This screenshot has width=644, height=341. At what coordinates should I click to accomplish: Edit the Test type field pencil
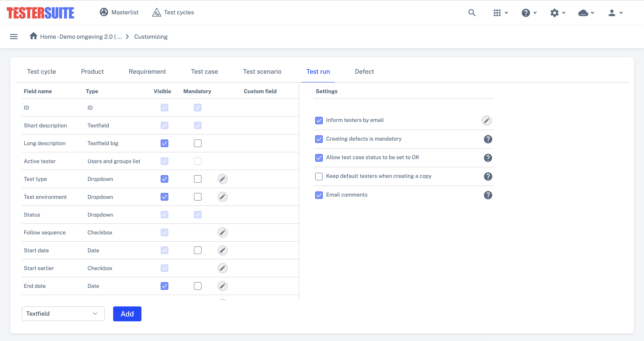[222, 179]
